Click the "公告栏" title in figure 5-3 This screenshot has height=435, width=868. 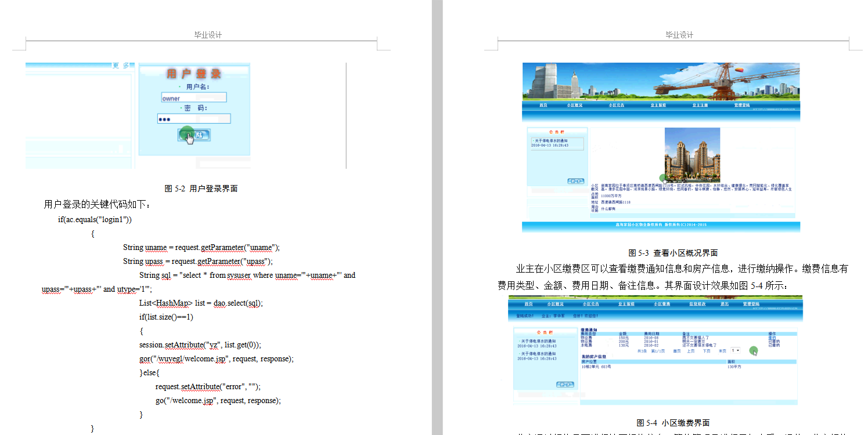(x=557, y=132)
